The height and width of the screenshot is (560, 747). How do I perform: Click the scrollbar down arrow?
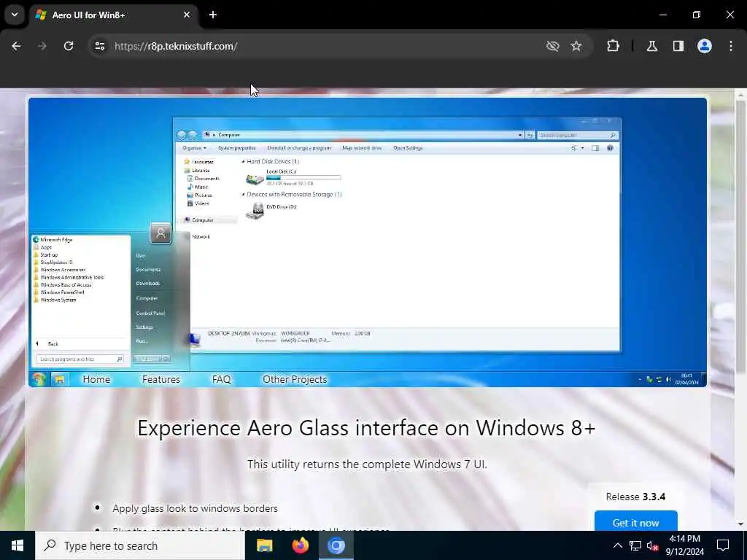pos(740,524)
